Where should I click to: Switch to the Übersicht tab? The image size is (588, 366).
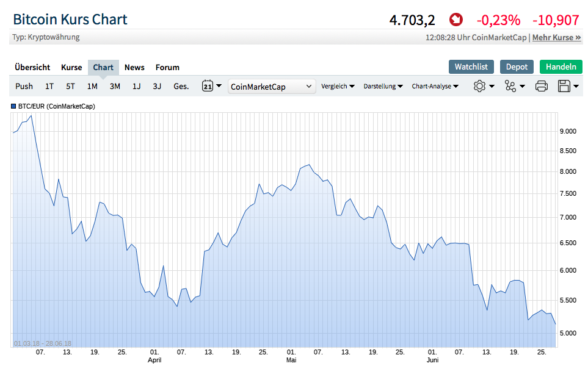point(32,68)
